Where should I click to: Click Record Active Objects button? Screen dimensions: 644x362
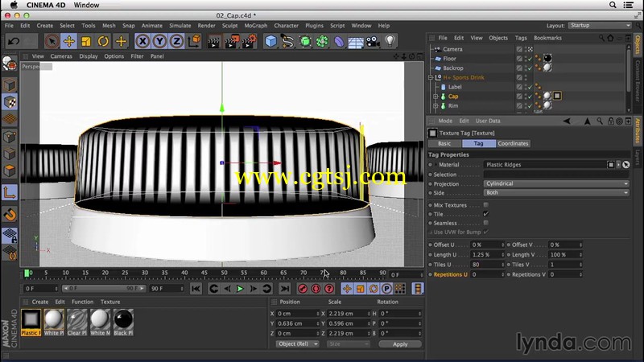[303, 289]
